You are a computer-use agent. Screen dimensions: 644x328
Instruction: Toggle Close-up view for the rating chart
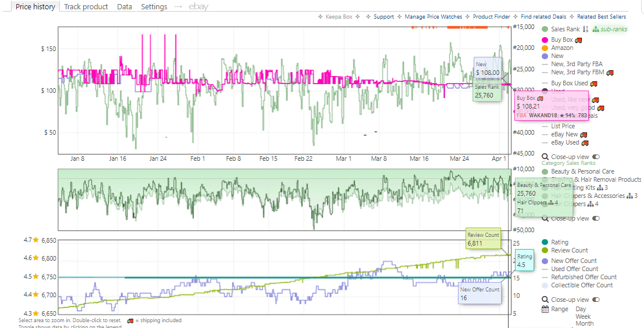595,300
